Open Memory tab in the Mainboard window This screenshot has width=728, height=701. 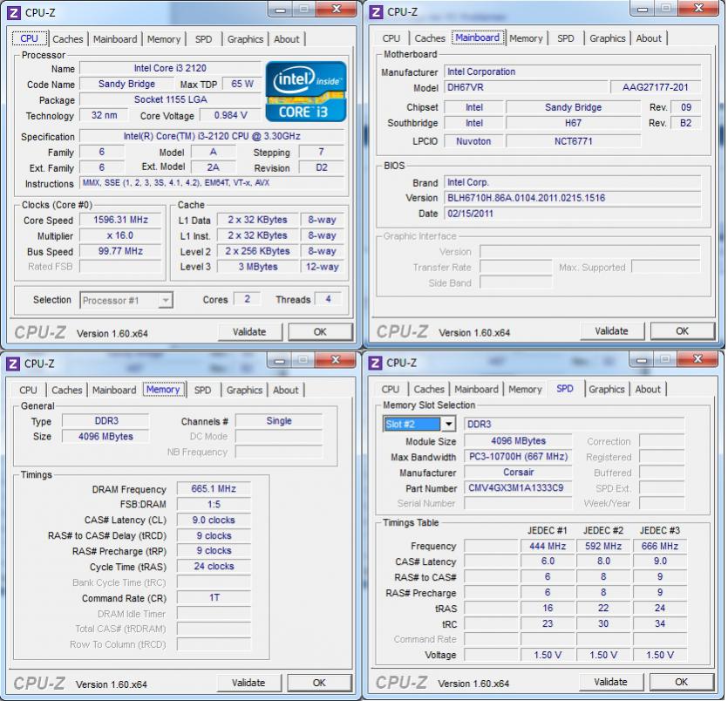(x=526, y=38)
